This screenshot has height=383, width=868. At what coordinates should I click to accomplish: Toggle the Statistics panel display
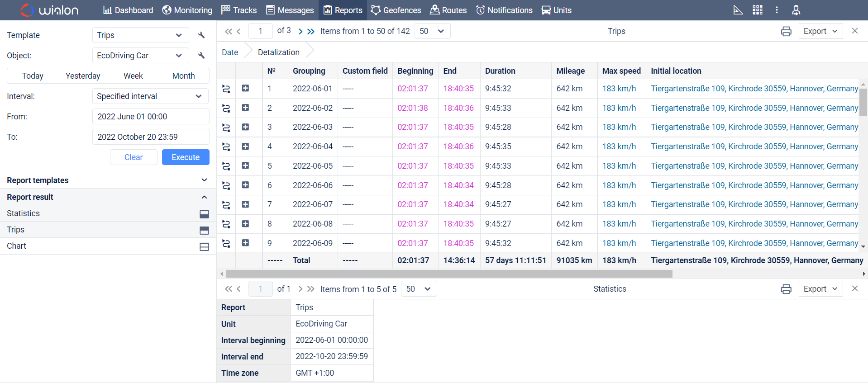[x=204, y=214]
